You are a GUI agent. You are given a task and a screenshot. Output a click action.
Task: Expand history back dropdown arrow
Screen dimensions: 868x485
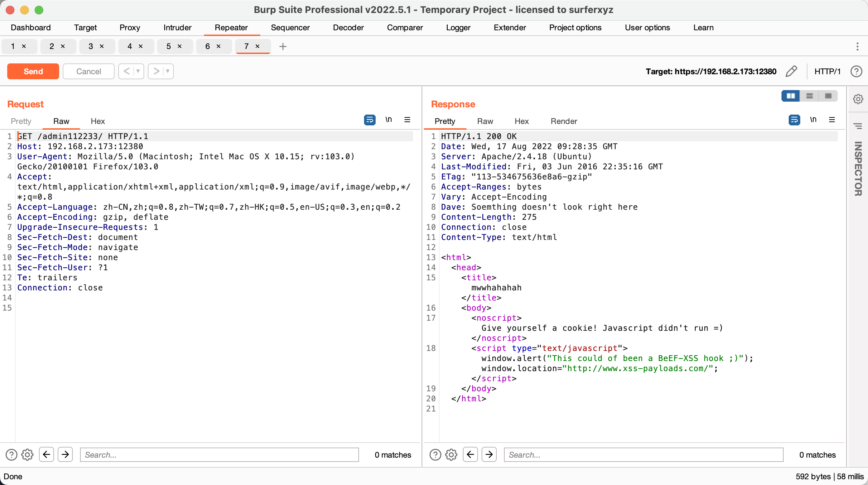coord(138,71)
